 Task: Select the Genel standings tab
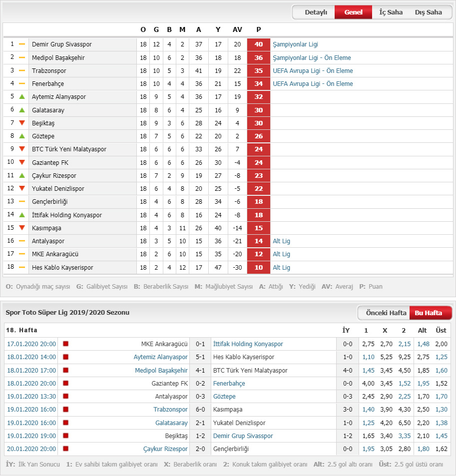point(354,12)
